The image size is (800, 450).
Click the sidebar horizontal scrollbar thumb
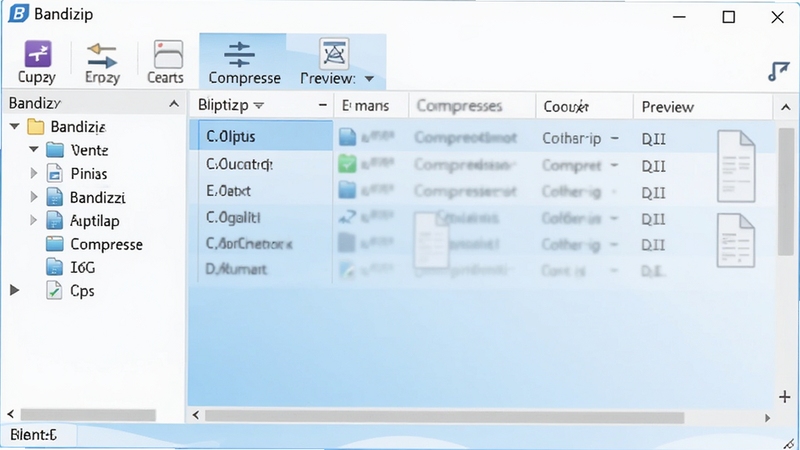tap(88, 415)
